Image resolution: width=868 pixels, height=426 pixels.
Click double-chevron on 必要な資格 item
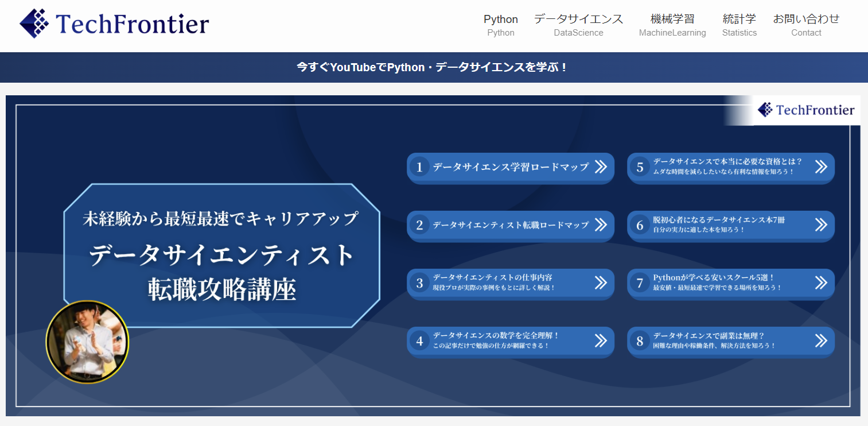pos(821,166)
